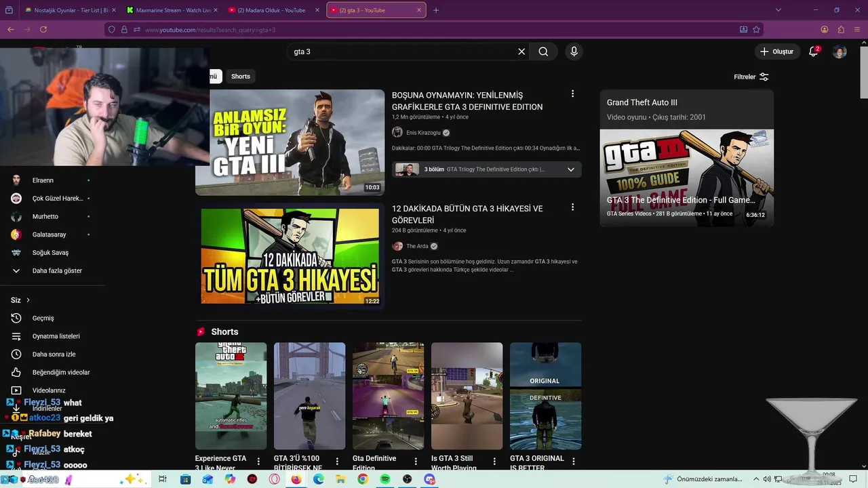
Task: Open Geçmiş history
Action: (43, 318)
